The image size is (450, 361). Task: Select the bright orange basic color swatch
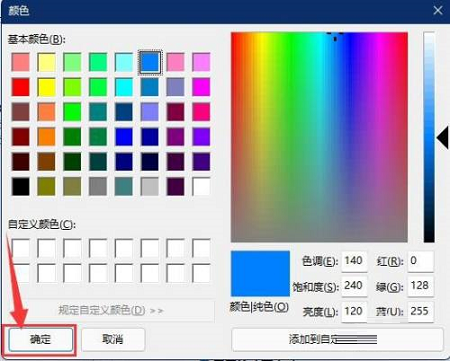click(x=46, y=137)
